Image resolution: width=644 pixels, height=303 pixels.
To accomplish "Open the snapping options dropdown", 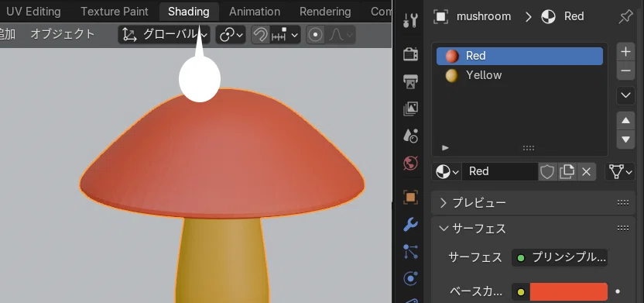I will pos(285,35).
